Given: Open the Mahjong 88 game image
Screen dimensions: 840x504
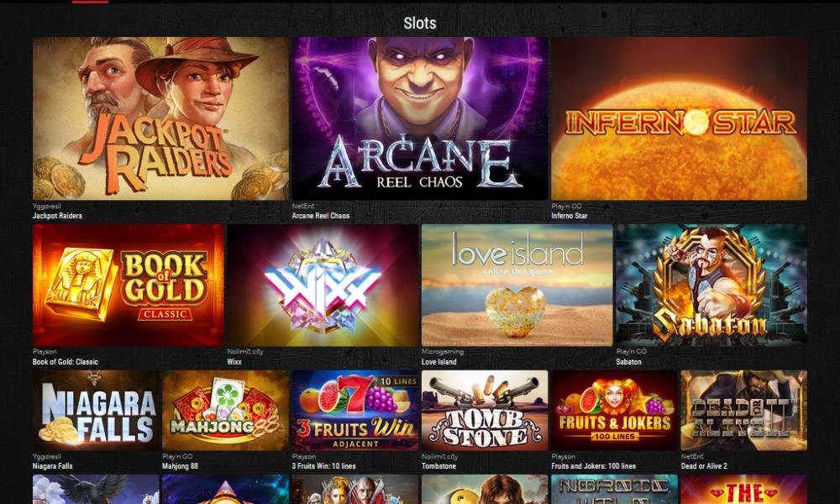Looking at the screenshot, I should (x=225, y=410).
